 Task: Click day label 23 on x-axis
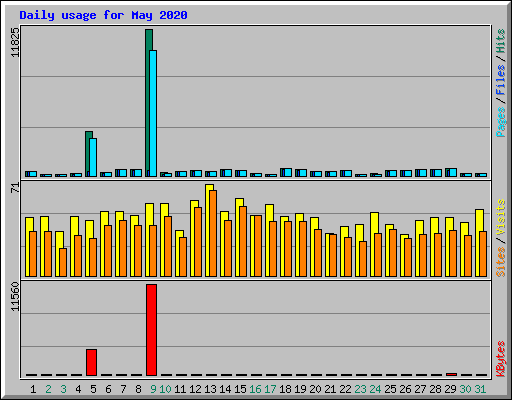pos(360,389)
